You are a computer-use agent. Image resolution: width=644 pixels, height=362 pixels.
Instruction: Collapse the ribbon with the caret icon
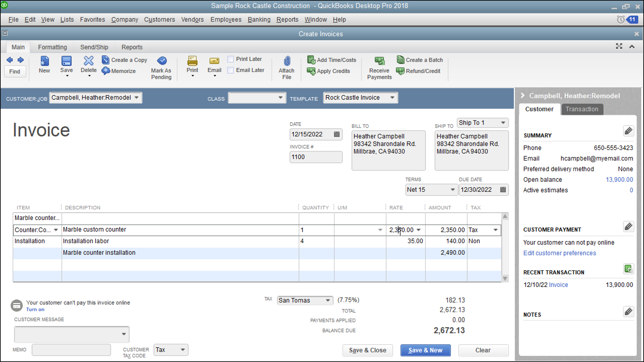pos(632,47)
